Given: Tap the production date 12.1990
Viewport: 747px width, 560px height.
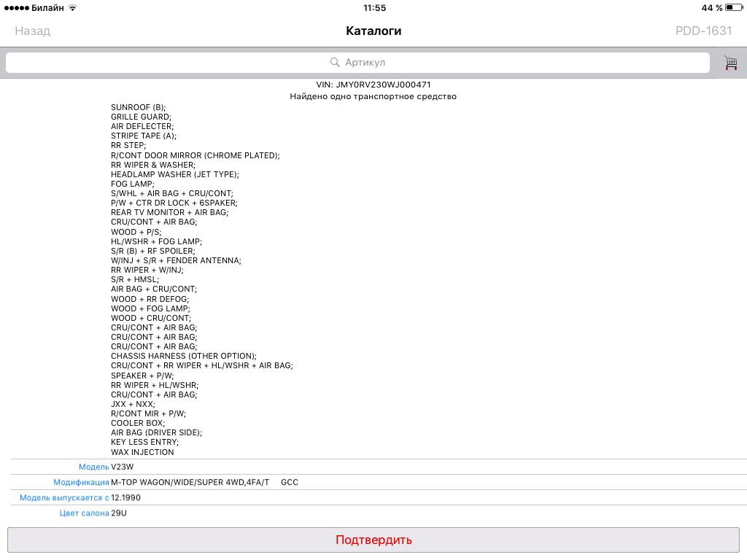Looking at the screenshot, I should (125, 498).
